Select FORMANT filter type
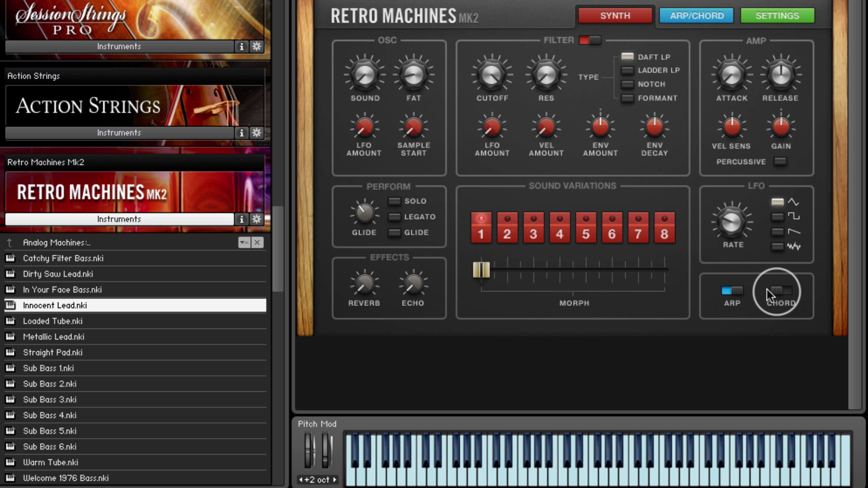This screenshot has height=488, width=868. point(627,99)
